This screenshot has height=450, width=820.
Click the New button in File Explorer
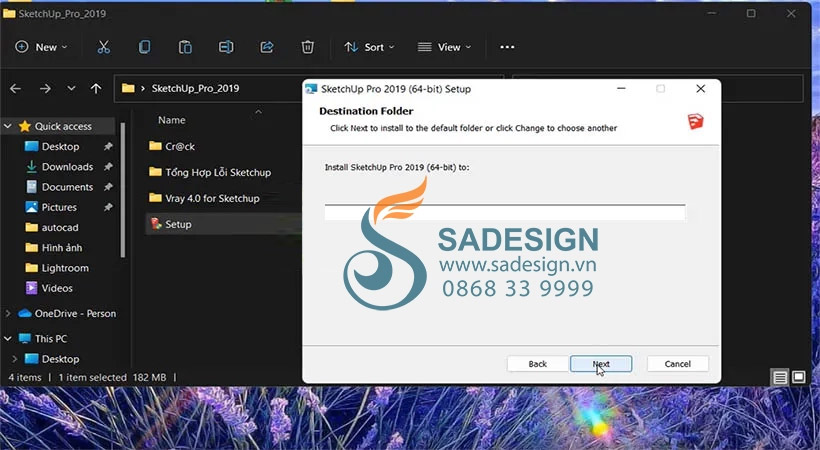point(42,47)
